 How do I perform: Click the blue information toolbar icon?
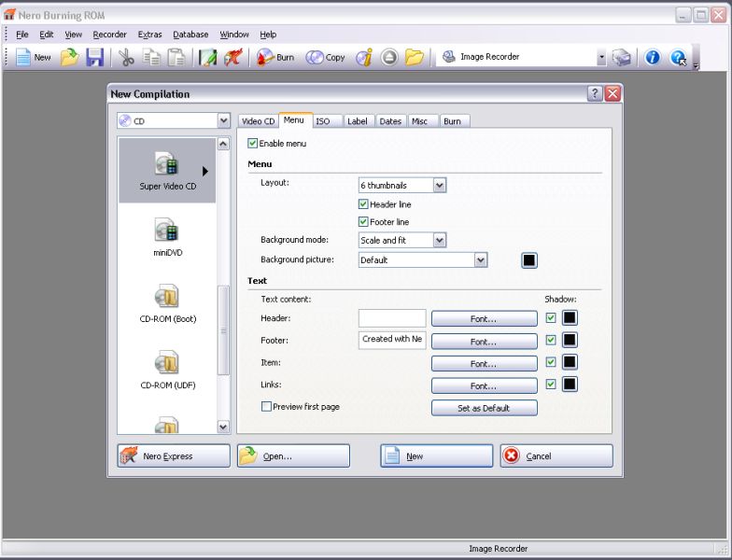652,58
